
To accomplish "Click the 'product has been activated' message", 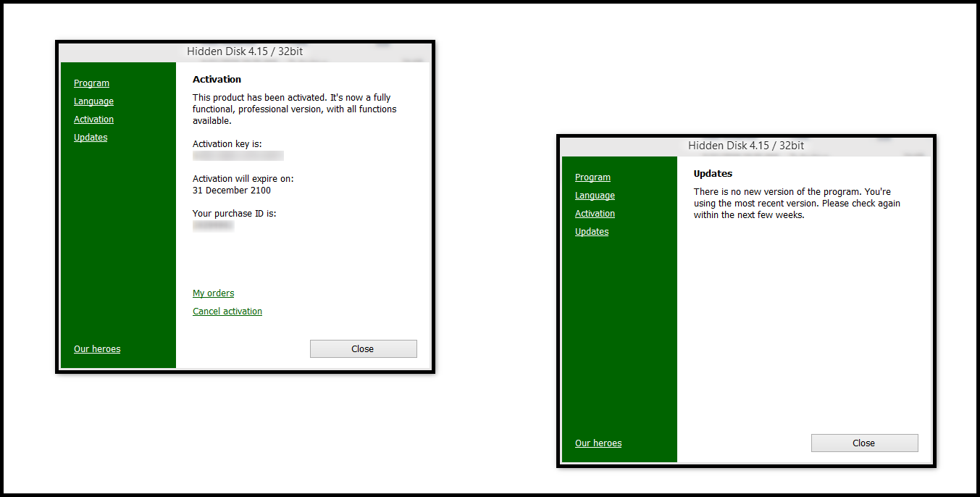I will click(295, 109).
